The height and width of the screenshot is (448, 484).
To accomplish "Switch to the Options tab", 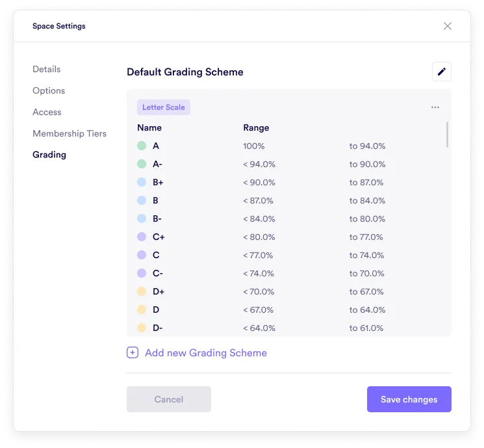I will pos(49,90).
